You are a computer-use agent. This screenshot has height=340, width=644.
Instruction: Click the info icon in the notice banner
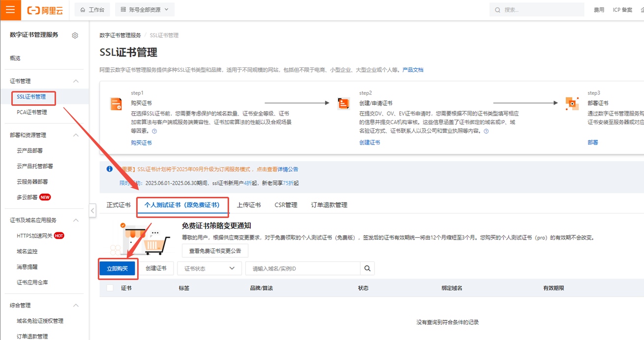point(110,169)
